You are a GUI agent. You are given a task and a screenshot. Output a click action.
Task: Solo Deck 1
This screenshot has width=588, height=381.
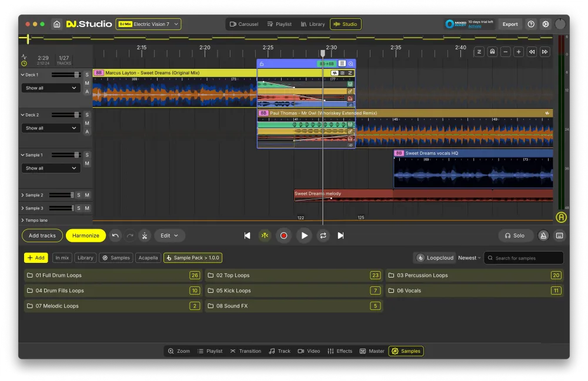[87, 75]
